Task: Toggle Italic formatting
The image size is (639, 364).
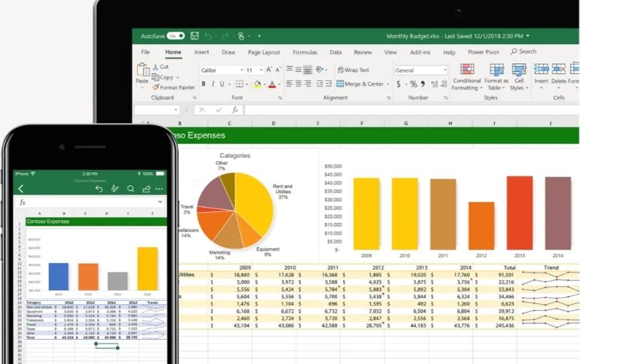Action: [x=213, y=84]
